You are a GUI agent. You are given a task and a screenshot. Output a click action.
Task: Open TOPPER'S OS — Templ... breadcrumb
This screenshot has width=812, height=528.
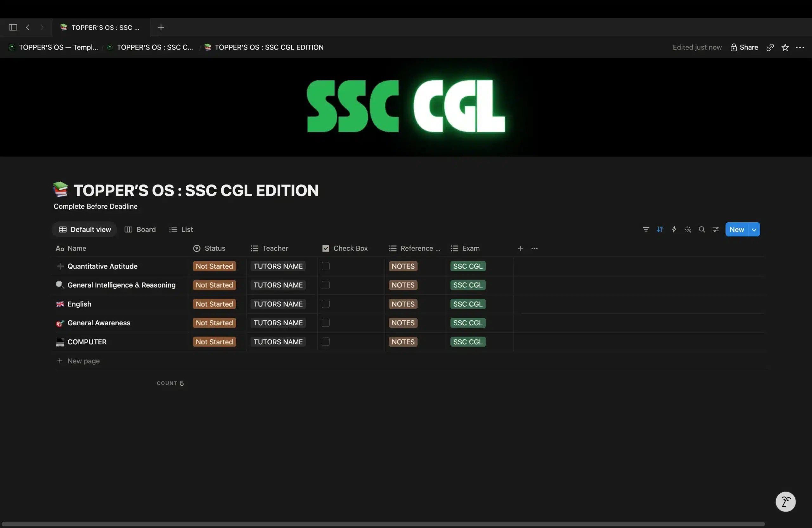pos(54,48)
